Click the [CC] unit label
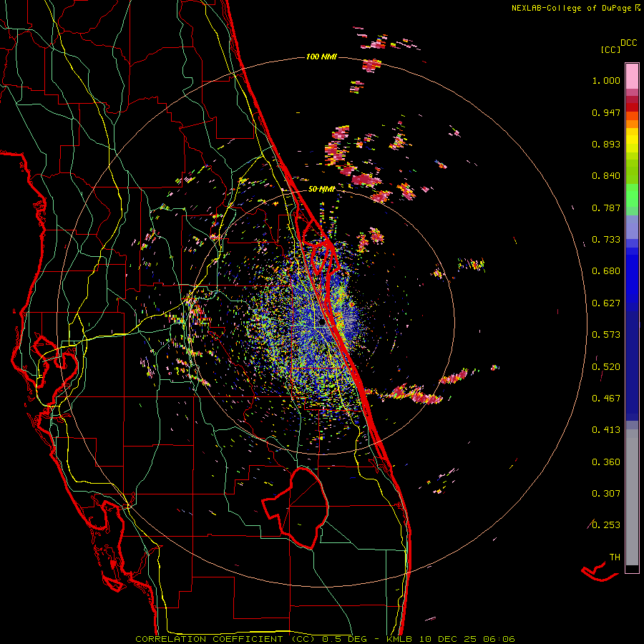The image size is (644, 644). [x=610, y=49]
